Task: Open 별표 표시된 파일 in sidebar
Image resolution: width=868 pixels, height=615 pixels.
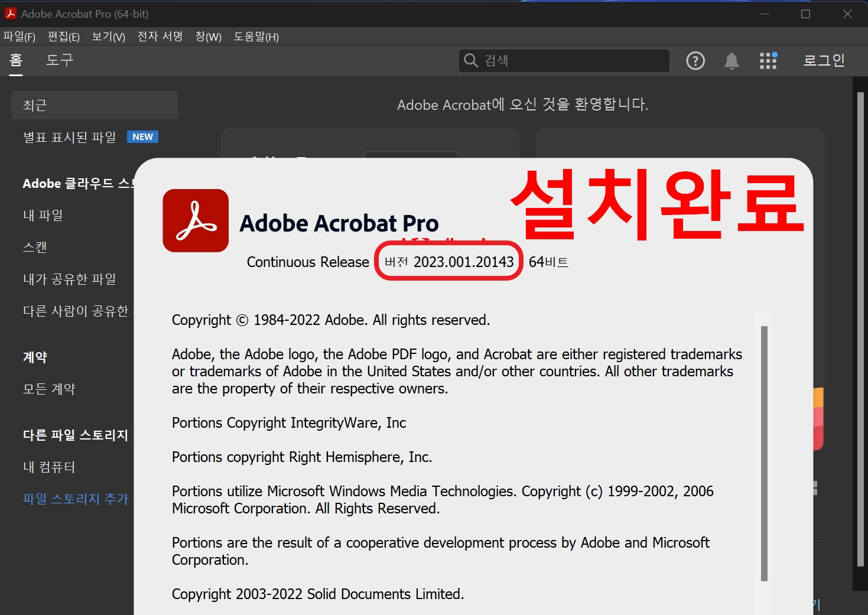Action: click(69, 137)
